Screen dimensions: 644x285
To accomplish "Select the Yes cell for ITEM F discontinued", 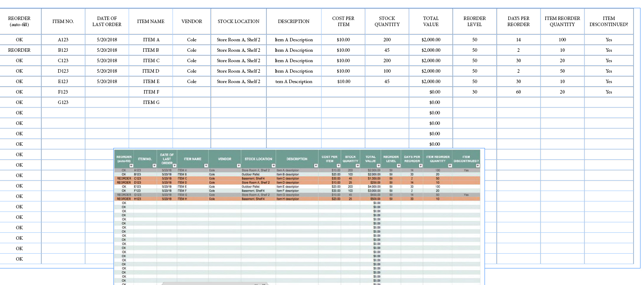I will point(608,92).
